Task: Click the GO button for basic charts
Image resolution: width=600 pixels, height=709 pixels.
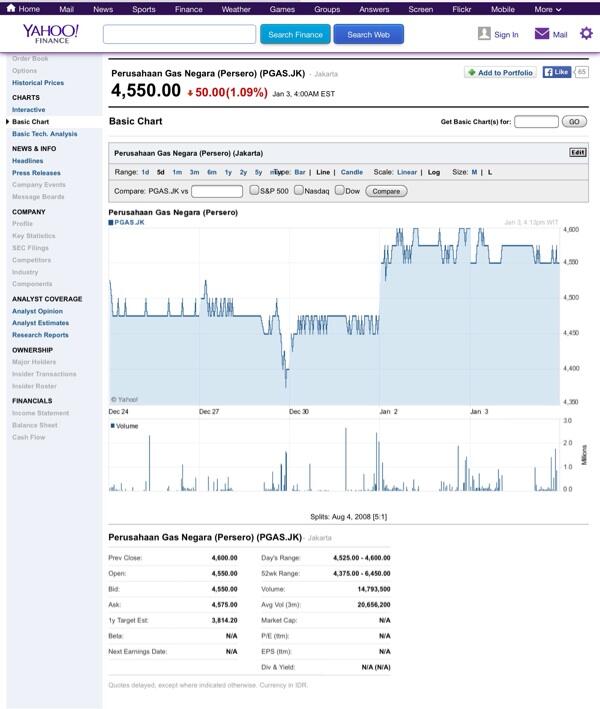Action: point(574,122)
